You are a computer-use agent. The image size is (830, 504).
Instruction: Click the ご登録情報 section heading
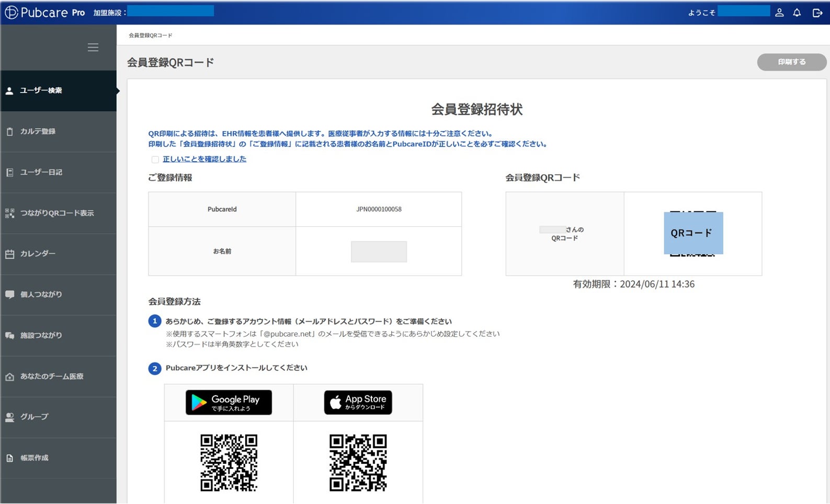click(x=170, y=178)
